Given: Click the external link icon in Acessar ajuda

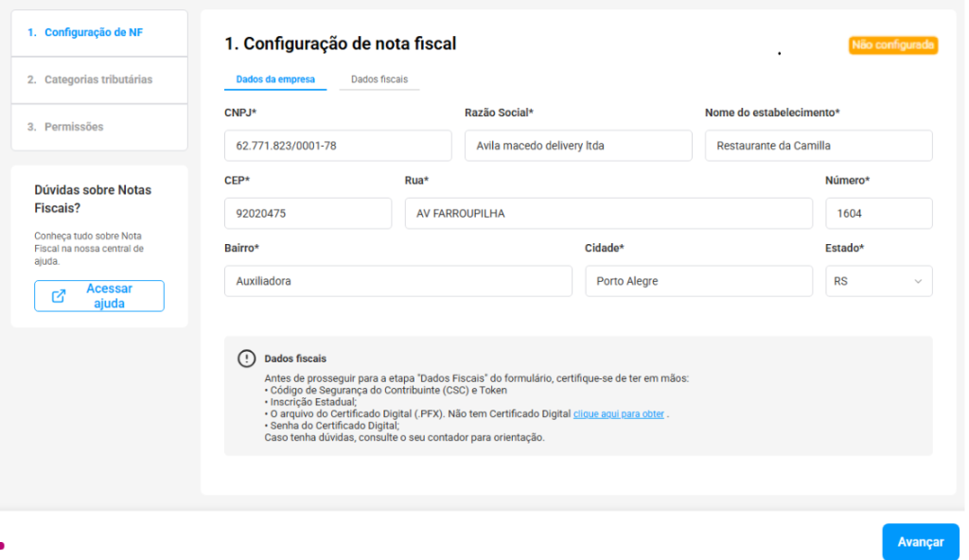Looking at the screenshot, I should coord(59,296).
